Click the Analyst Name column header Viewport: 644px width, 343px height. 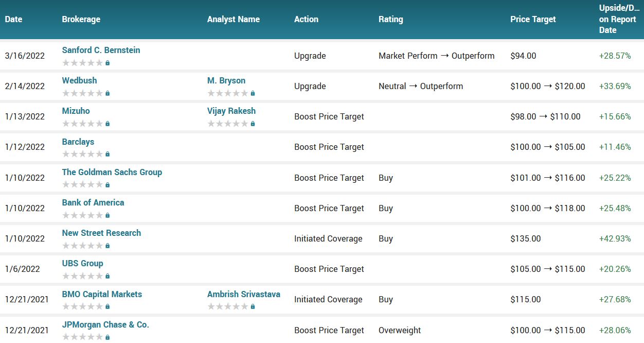click(234, 19)
